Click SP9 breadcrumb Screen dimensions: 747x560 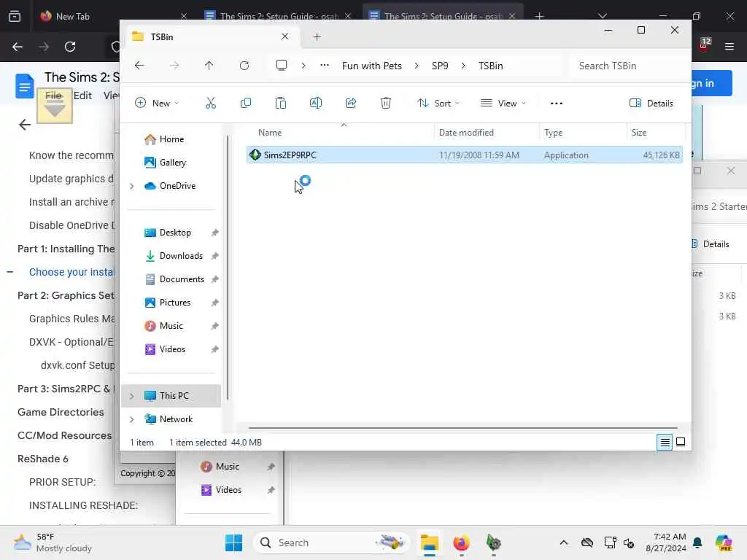pos(440,66)
